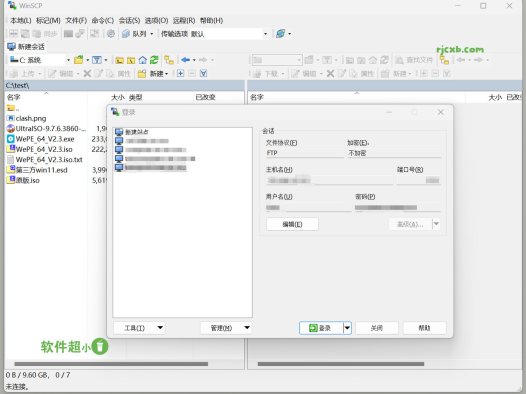Click the local rename icon
Screen dimensions: 526x394
[x=98, y=73]
